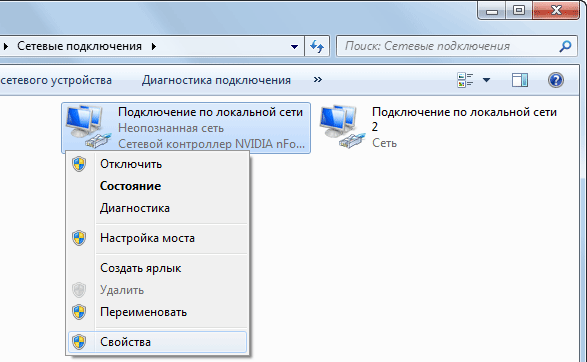This screenshot has width=587, height=362.
Task: Select Подключение по локальной сети 2 icon
Action: click(343, 127)
